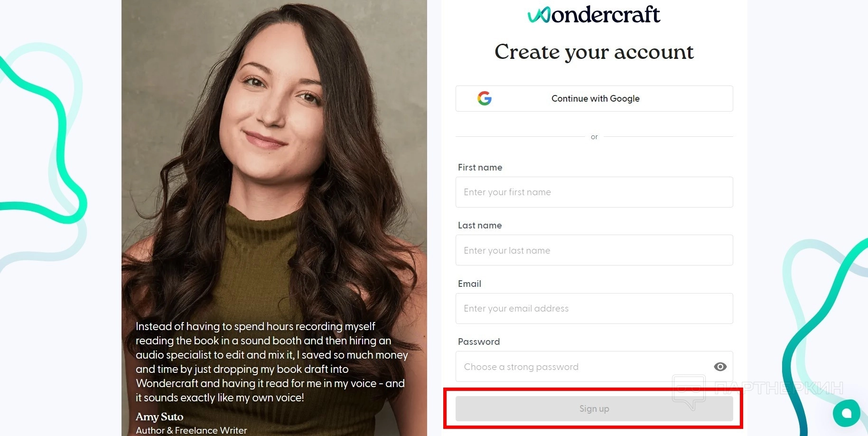Click the 'Amy Suto' name caption
Image resolution: width=868 pixels, height=436 pixels.
click(x=159, y=417)
